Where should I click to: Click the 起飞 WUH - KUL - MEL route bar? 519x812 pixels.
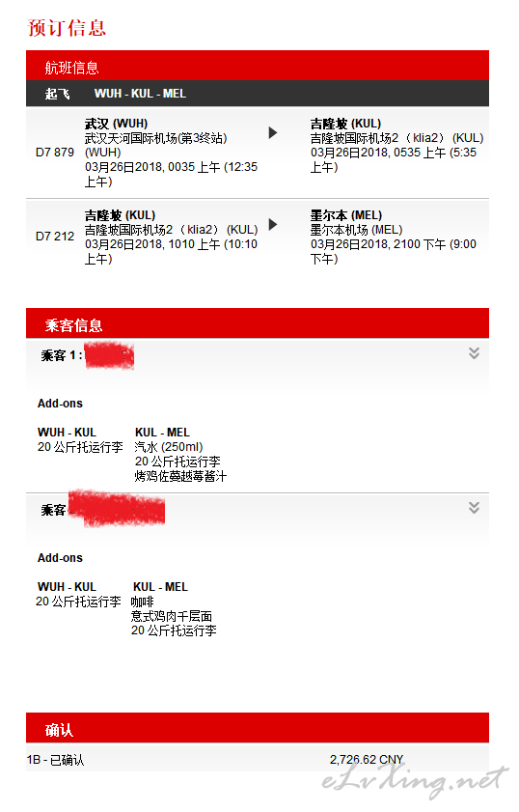[x=258, y=94]
